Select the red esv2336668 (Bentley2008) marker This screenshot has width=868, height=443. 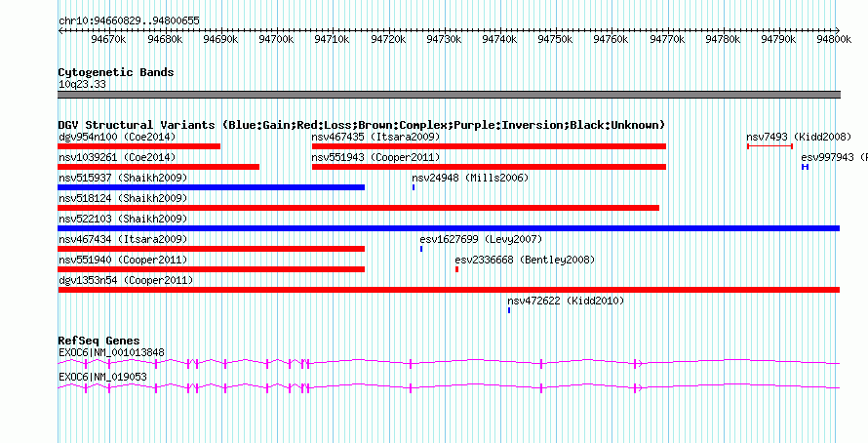point(456,269)
